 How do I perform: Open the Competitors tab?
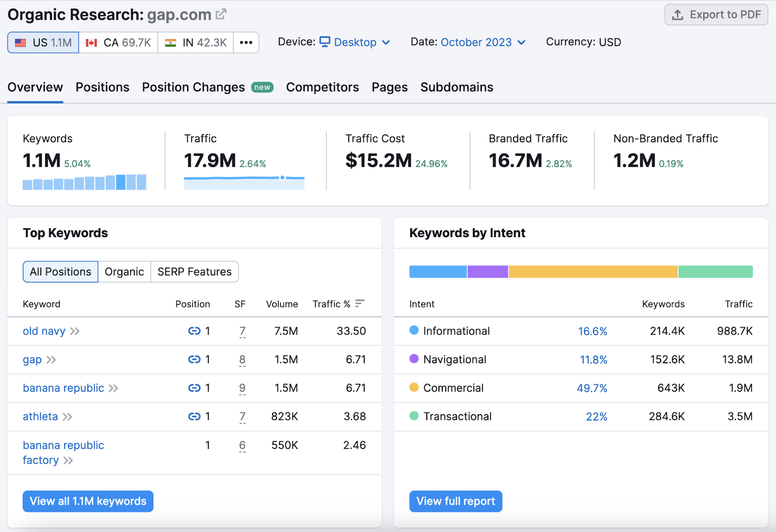coord(322,87)
